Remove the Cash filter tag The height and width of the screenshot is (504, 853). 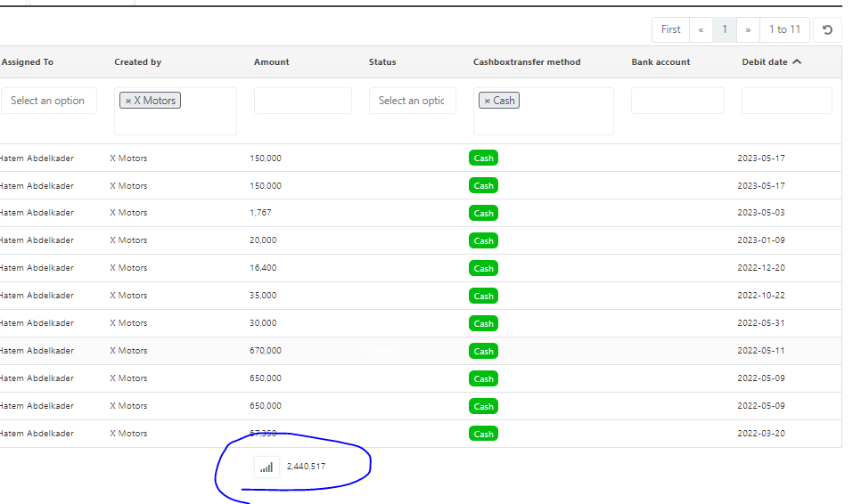tap(487, 101)
